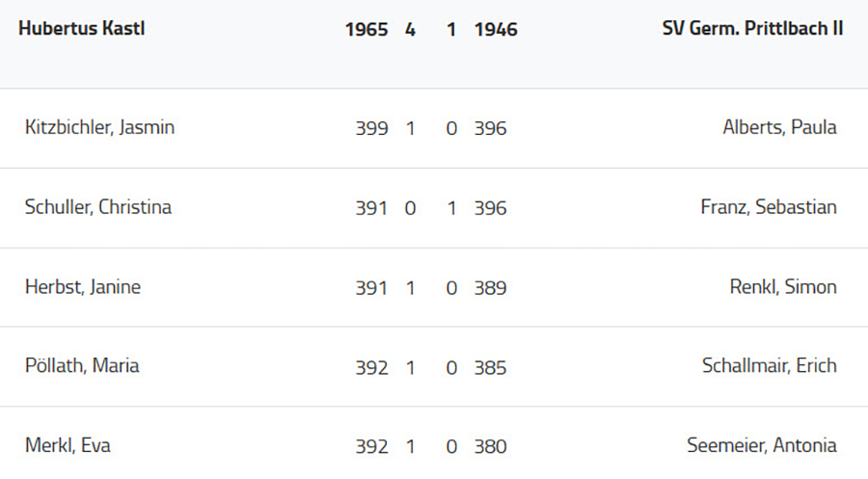
Task: Select player Kitzbichler, Jasmin
Action: [99, 127]
